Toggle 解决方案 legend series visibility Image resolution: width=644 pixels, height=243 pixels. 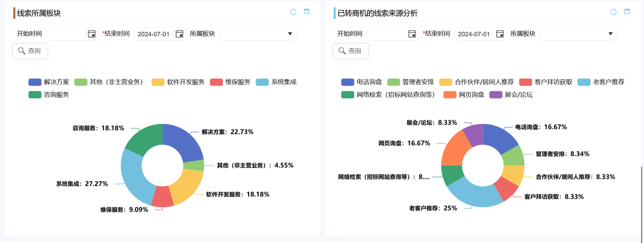(49, 82)
